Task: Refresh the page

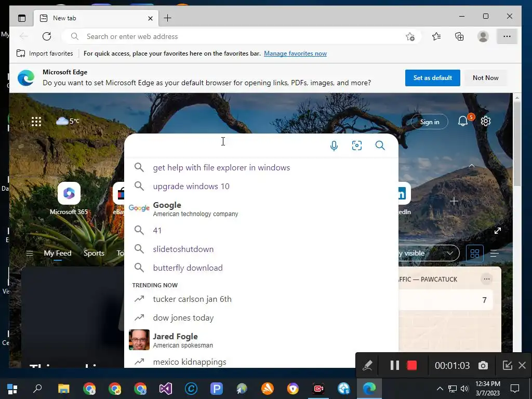Action: pos(47,36)
